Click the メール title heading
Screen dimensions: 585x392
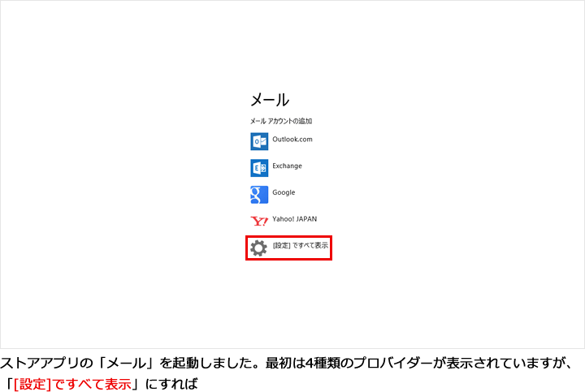(270, 100)
